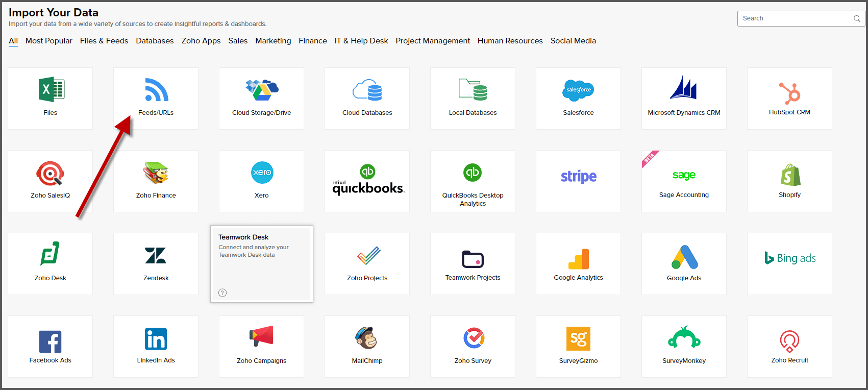
Task: Open Zoho SalesIQ connector
Action: click(x=50, y=181)
